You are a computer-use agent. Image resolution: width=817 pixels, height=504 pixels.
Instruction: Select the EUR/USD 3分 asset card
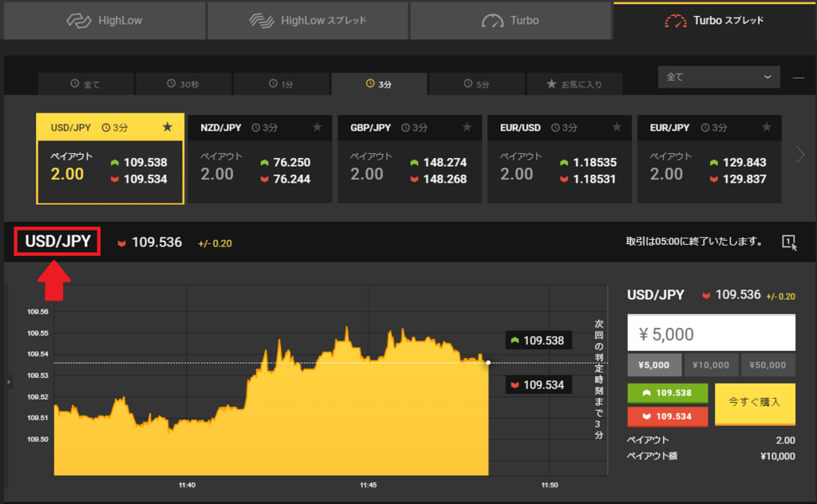(559, 159)
